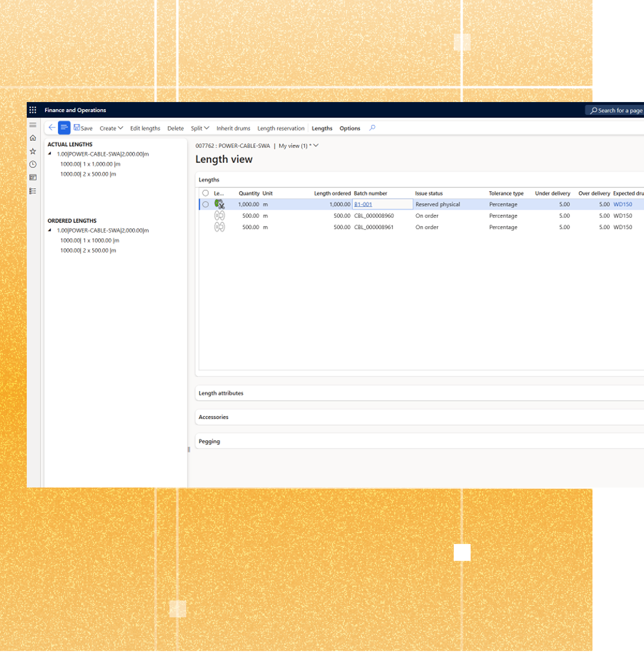Open batch number B1-001 link
644x652 pixels.
pos(363,204)
